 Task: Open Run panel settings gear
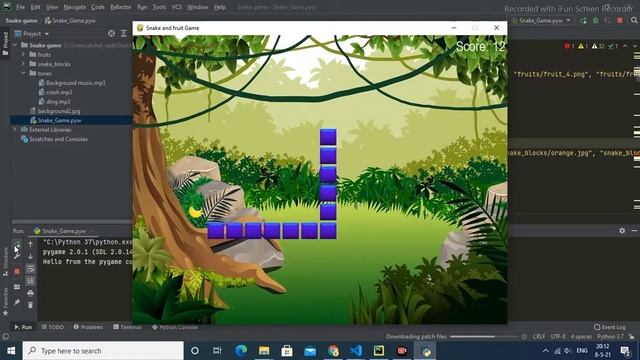[622, 231]
